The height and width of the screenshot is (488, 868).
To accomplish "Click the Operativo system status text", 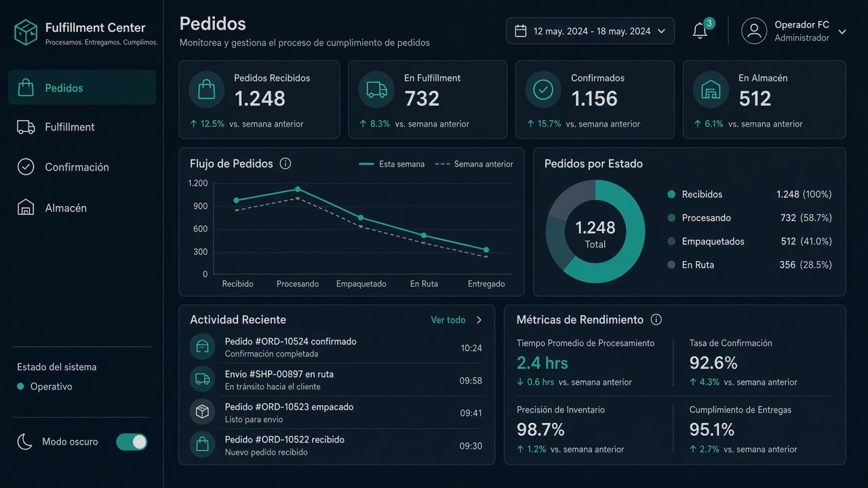I will [52, 386].
